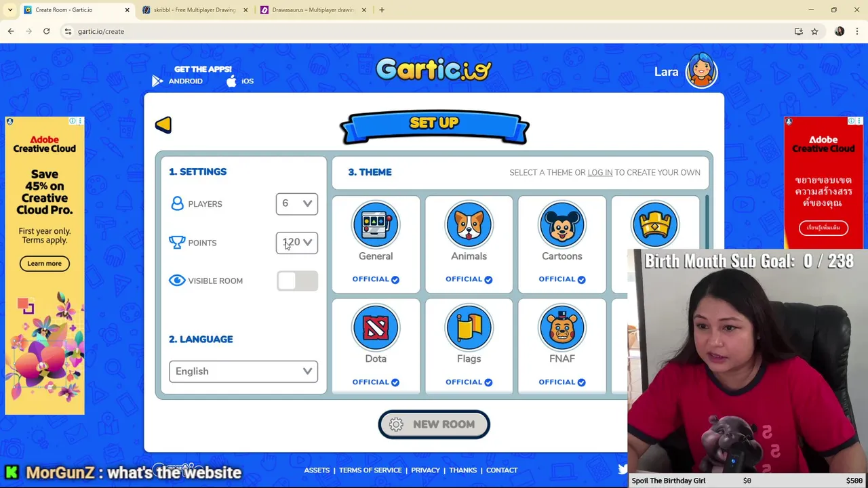Click the iOS app link text

point(248,81)
